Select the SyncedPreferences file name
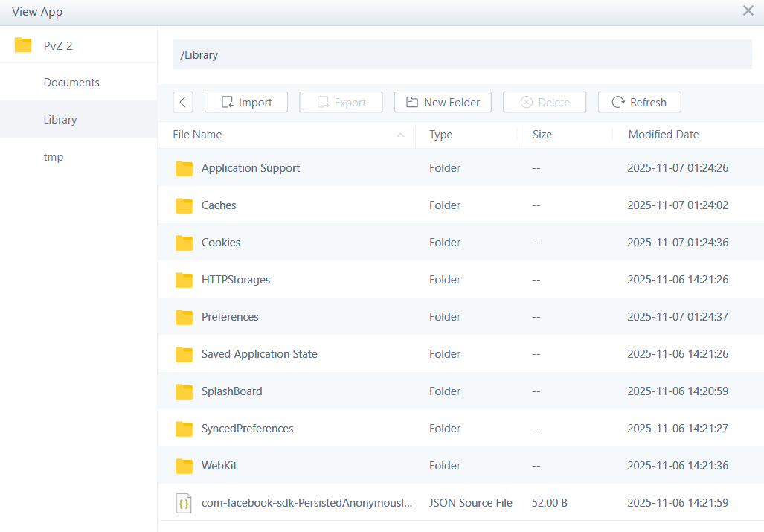 [248, 429]
